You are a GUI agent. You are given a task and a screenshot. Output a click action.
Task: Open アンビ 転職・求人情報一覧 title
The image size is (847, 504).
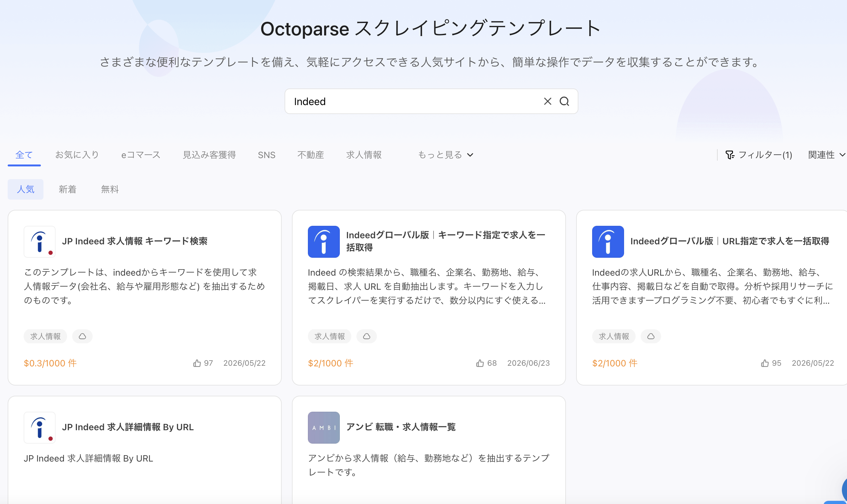point(401,427)
